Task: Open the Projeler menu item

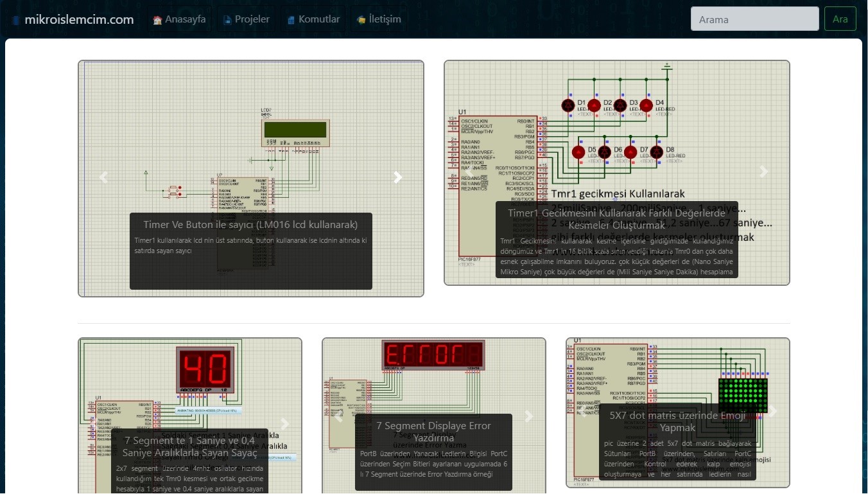Action: [x=246, y=19]
